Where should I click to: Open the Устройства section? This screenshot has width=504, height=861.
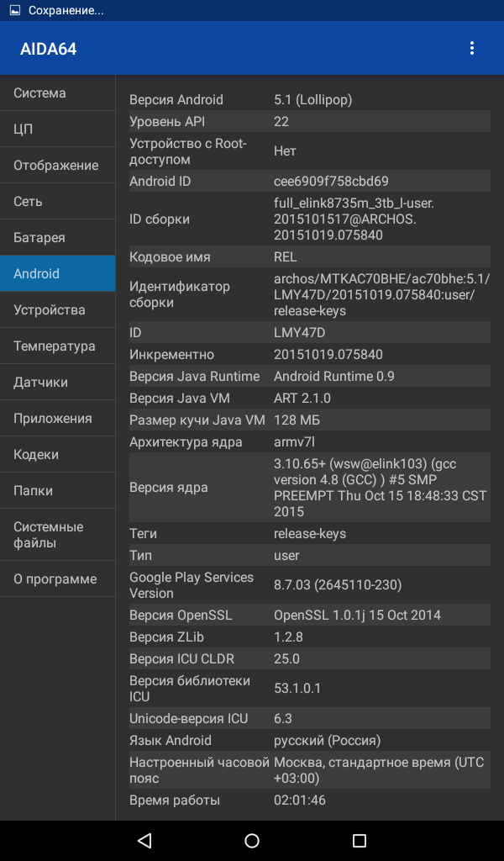[58, 309]
